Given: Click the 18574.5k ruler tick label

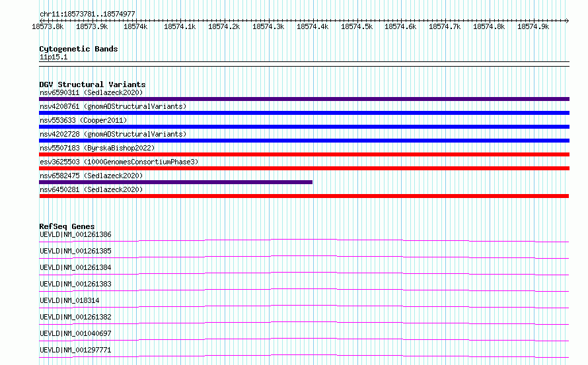Looking at the screenshot, I should pyautogui.click(x=357, y=26).
